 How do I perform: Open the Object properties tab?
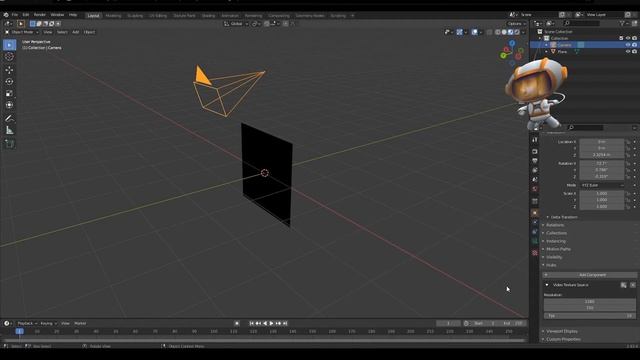tap(535, 213)
